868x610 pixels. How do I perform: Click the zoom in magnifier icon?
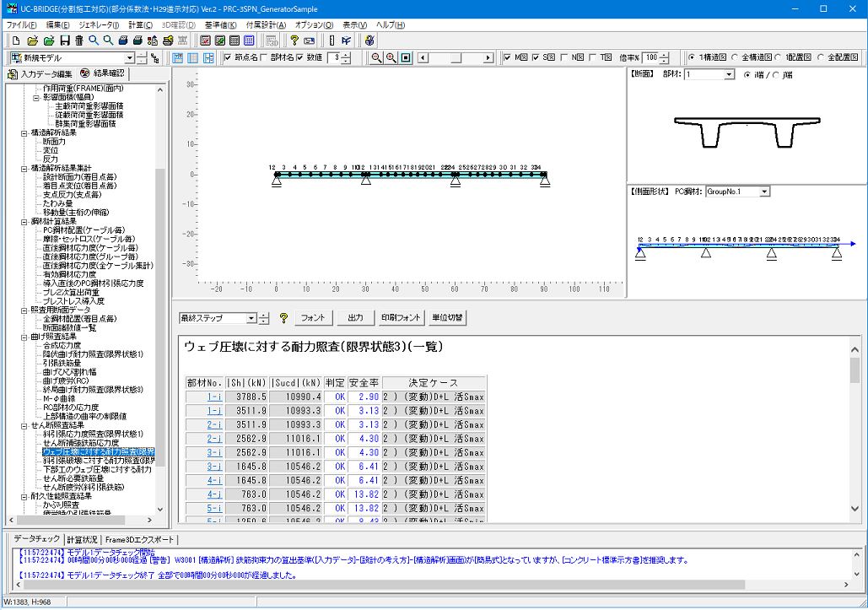(391, 58)
